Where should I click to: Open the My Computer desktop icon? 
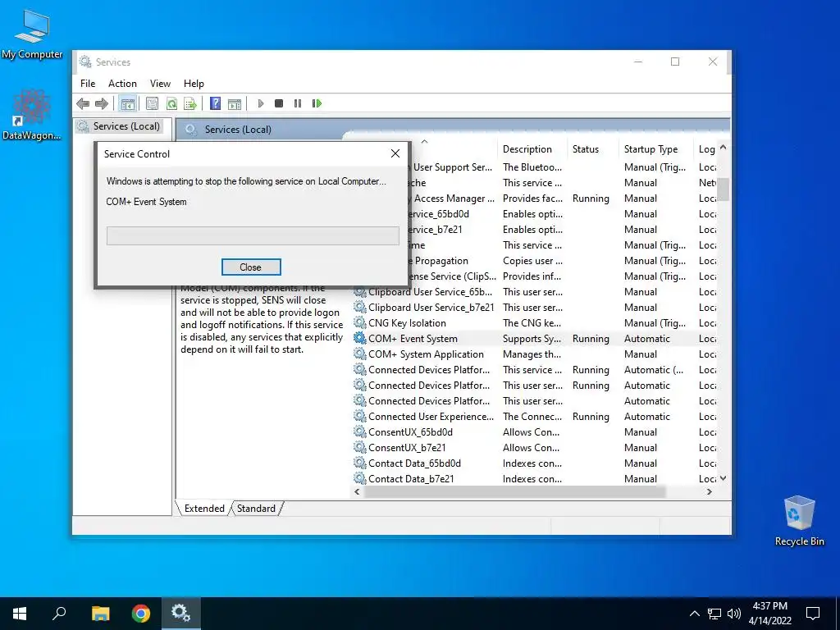(x=32, y=34)
